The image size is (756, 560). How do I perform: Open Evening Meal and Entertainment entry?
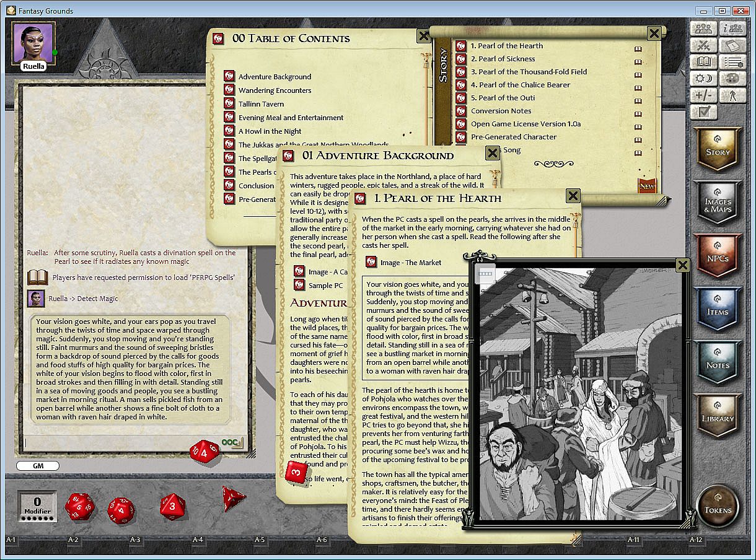click(x=291, y=118)
